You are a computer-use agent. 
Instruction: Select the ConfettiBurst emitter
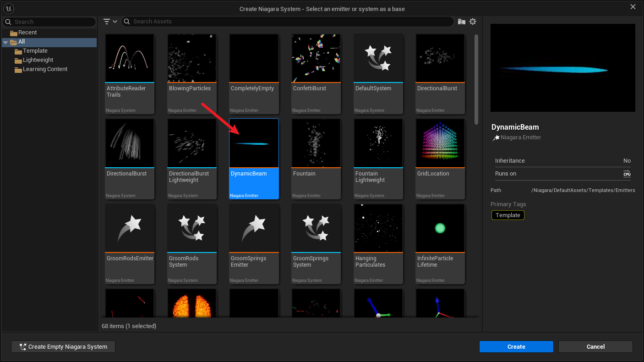pos(316,73)
